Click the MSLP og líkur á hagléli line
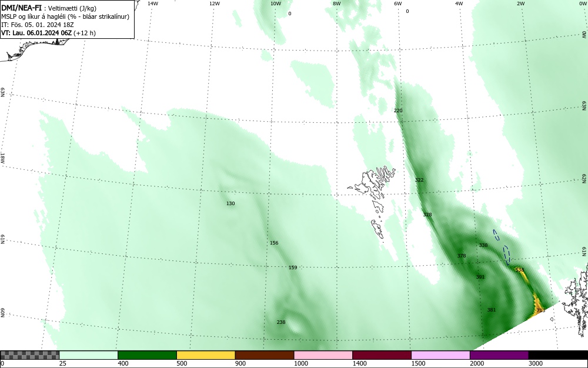This screenshot has width=588, height=368. coord(65,17)
